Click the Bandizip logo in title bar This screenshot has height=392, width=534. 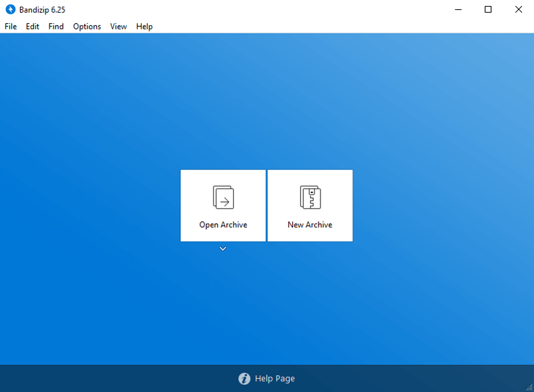(10, 9)
